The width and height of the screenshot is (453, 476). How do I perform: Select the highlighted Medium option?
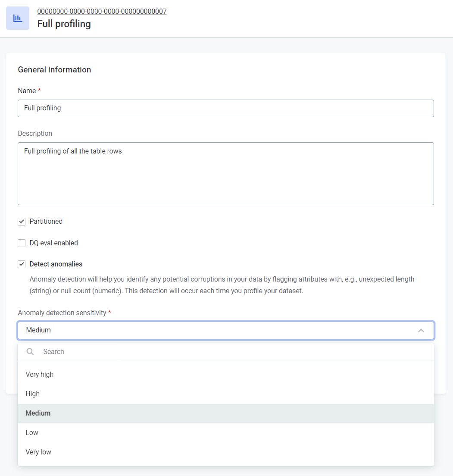tap(38, 413)
